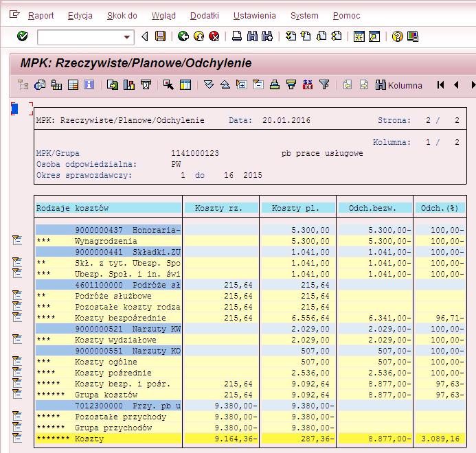
Task: Jump to the first column arrow
Action: click(440, 85)
